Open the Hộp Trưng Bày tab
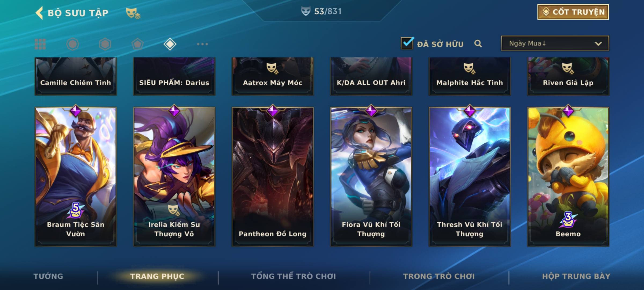644x290 pixels. (x=576, y=276)
